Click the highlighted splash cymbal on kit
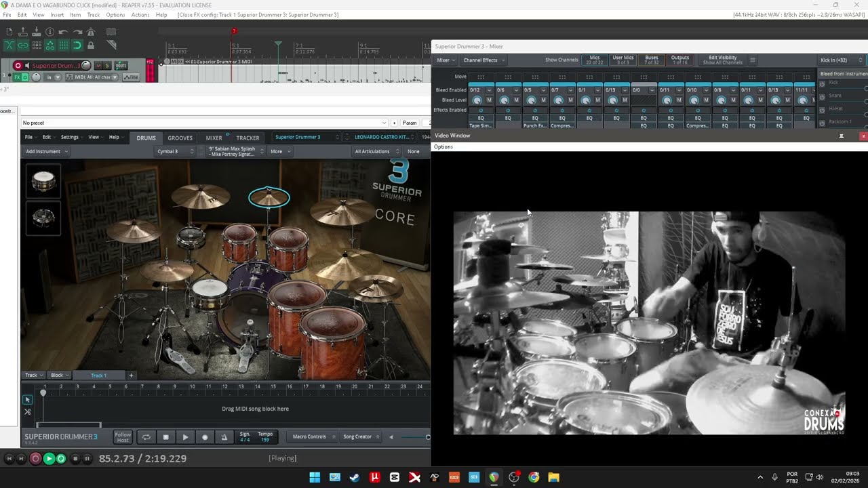Screen dimensions: 868x488 (x=269, y=197)
